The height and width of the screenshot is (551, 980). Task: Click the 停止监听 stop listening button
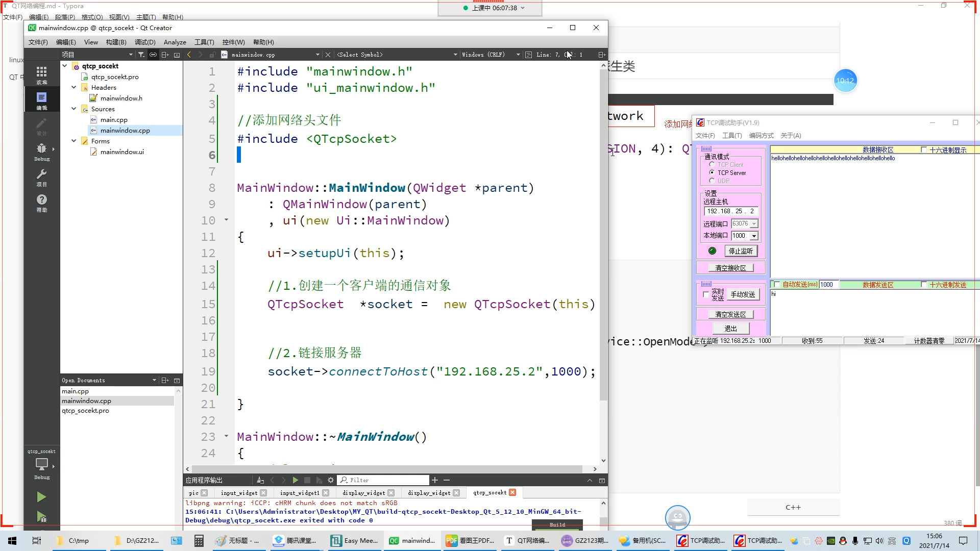coord(741,251)
